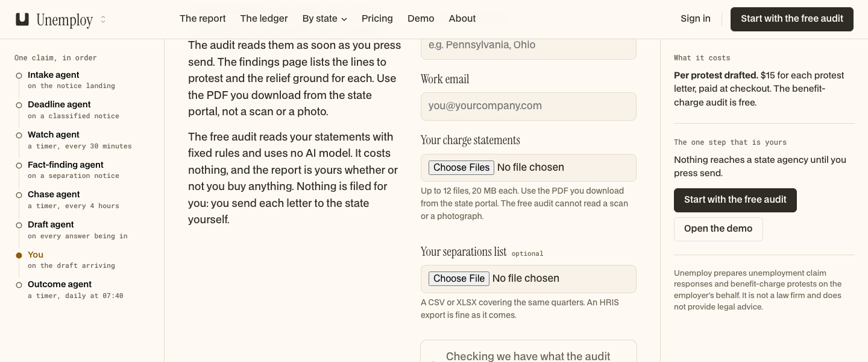Open the Pricing page
Screen dimensions: 868x362
[377, 19]
